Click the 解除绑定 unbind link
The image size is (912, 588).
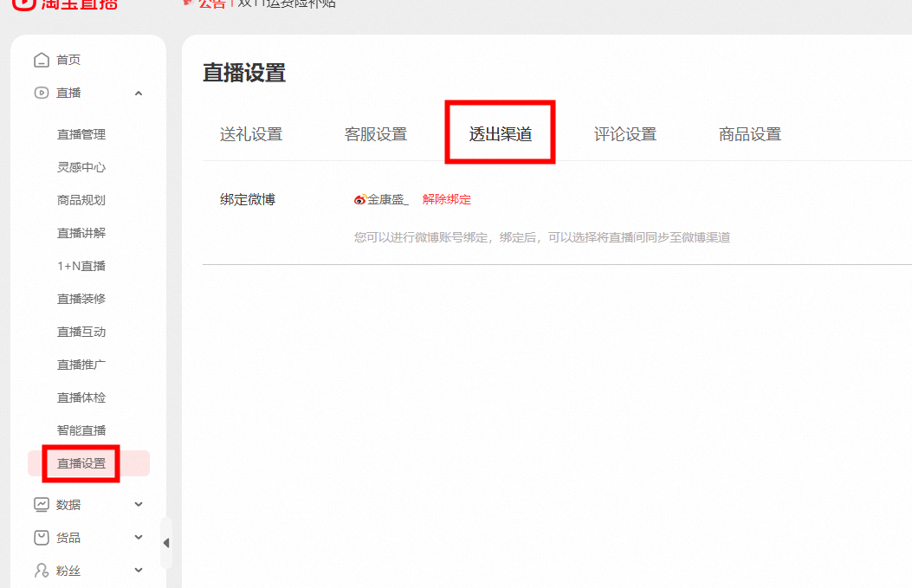tap(447, 199)
